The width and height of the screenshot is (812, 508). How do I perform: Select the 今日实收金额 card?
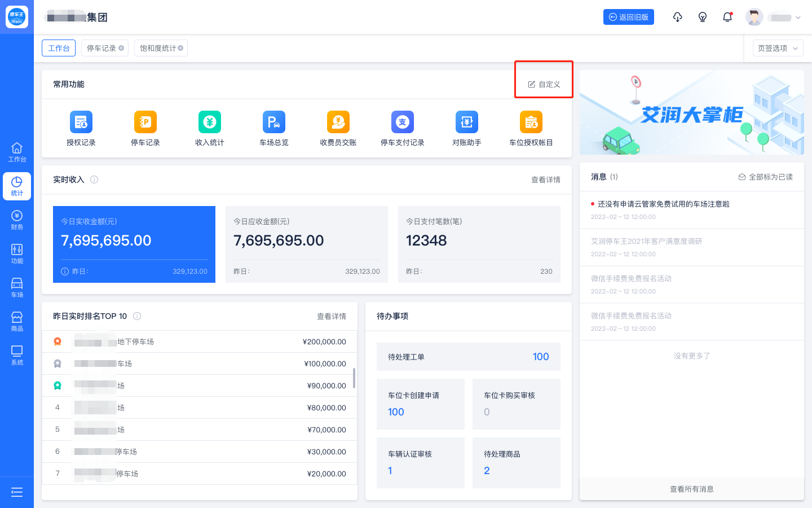coord(134,244)
